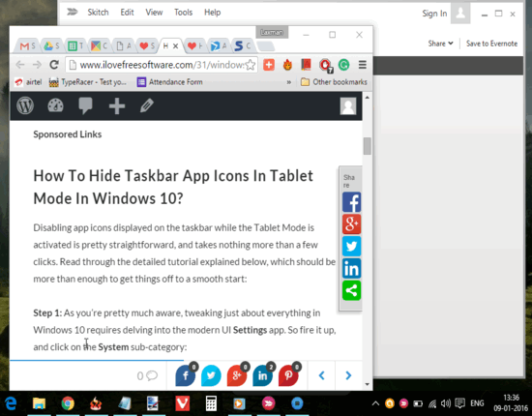This screenshot has width=532, height=416.
Task: Switch to the Gmail tab in Chrome
Action: [27, 46]
